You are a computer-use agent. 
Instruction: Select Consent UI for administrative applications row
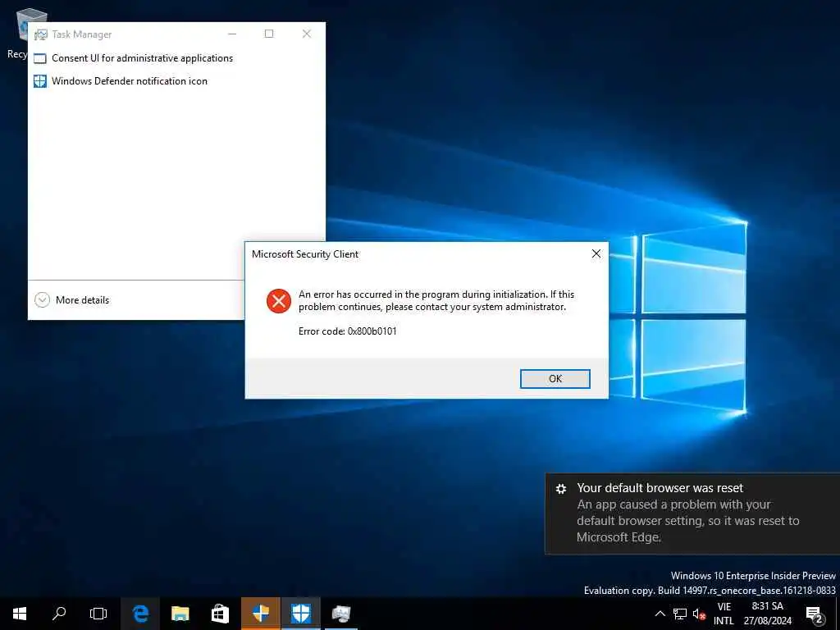[176, 58]
